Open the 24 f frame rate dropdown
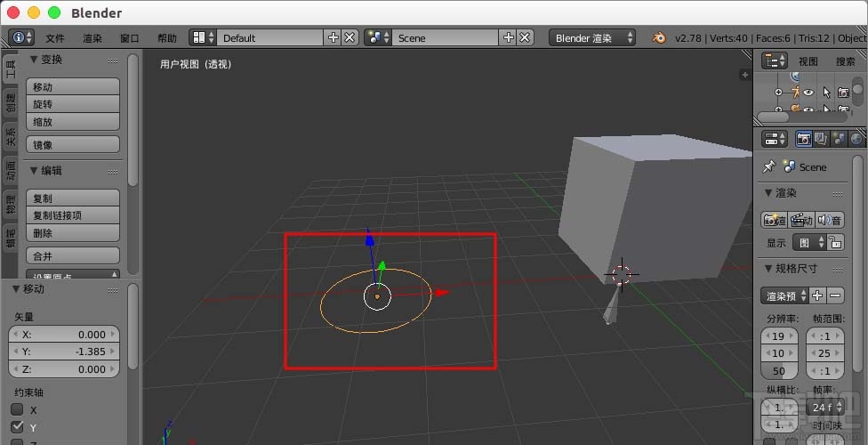 click(x=824, y=408)
